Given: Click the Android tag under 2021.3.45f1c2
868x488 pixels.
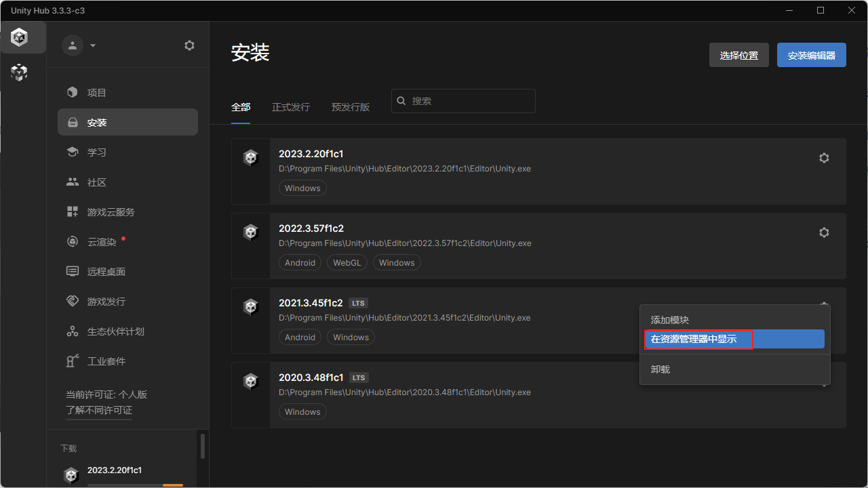Looking at the screenshot, I should pyautogui.click(x=300, y=338).
